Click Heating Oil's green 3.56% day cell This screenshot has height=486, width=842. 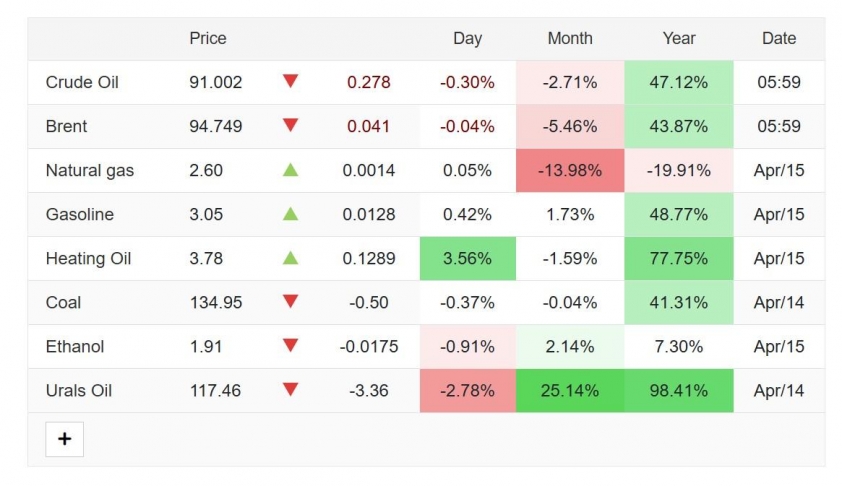point(467,259)
